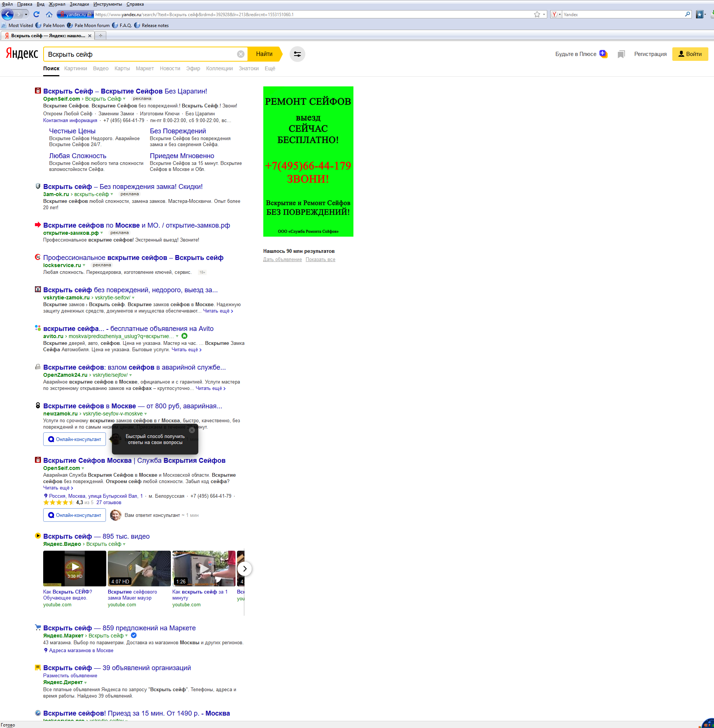Open the Yandex collections bookmark icon
Image resolution: width=714 pixels, height=728 pixels.
(x=621, y=54)
